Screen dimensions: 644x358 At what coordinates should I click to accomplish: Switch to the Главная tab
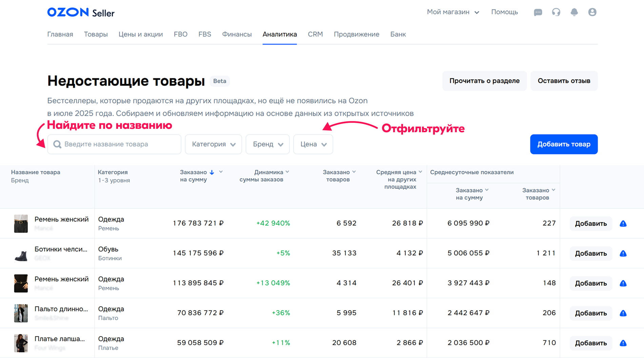pyautogui.click(x=60, y=34)
